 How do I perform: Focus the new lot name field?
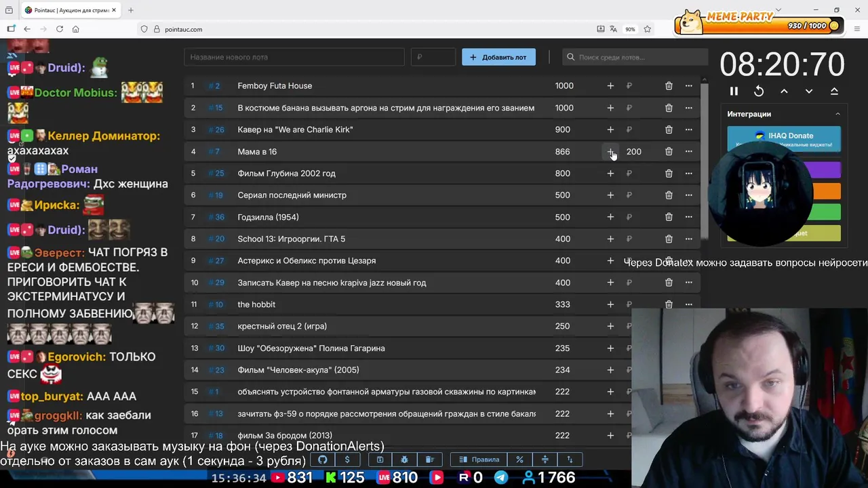(294, 57)
